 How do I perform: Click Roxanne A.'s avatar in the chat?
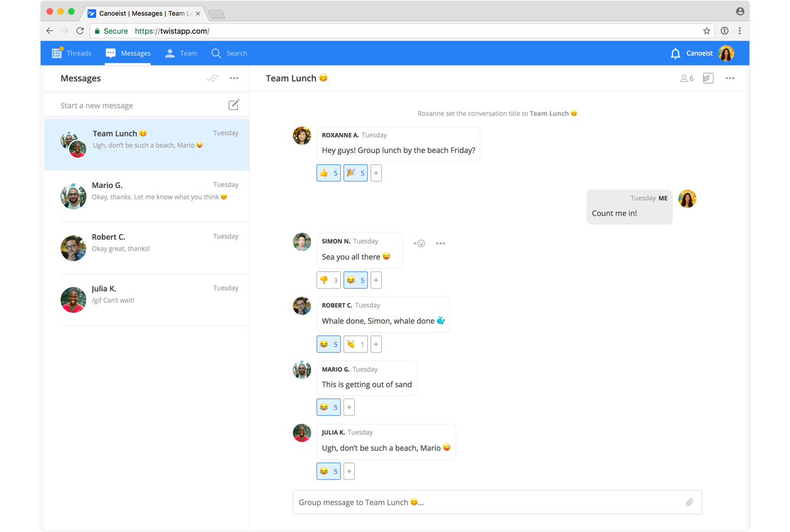302,136
